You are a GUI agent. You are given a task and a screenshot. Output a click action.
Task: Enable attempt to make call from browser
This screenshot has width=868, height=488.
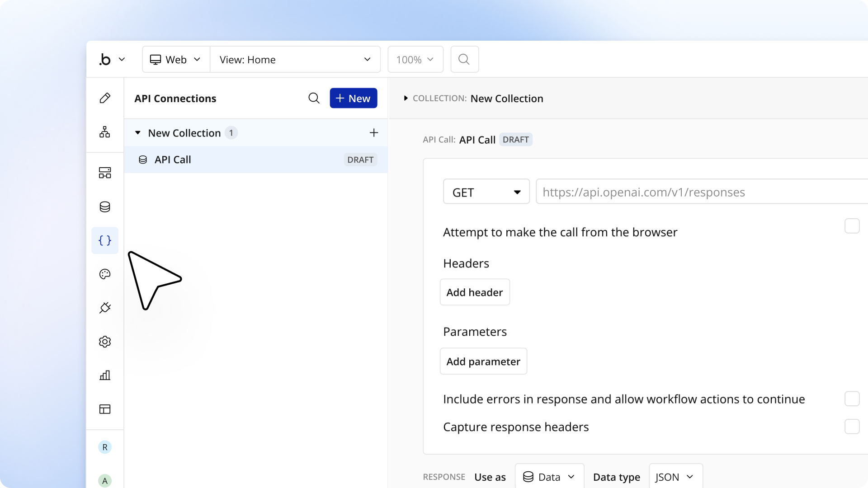[x=852, y=226]
